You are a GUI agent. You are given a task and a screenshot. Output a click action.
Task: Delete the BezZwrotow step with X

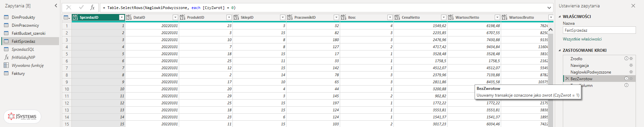(567, 79)
